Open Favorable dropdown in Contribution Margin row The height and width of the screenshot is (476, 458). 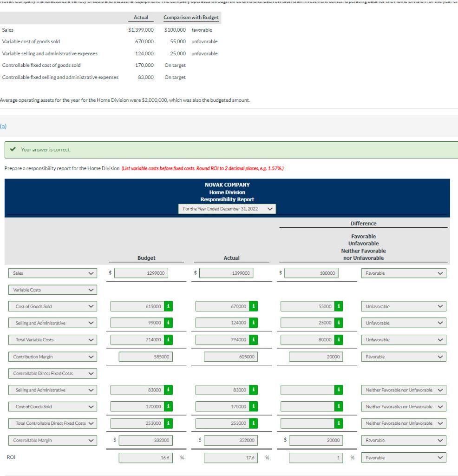click(x=404, y=357)
